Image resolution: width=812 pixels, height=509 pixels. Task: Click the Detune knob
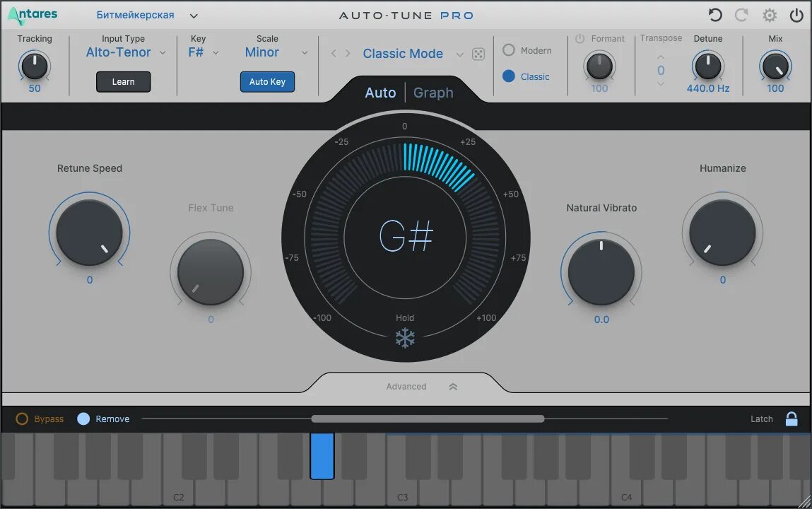coord(708,66)
